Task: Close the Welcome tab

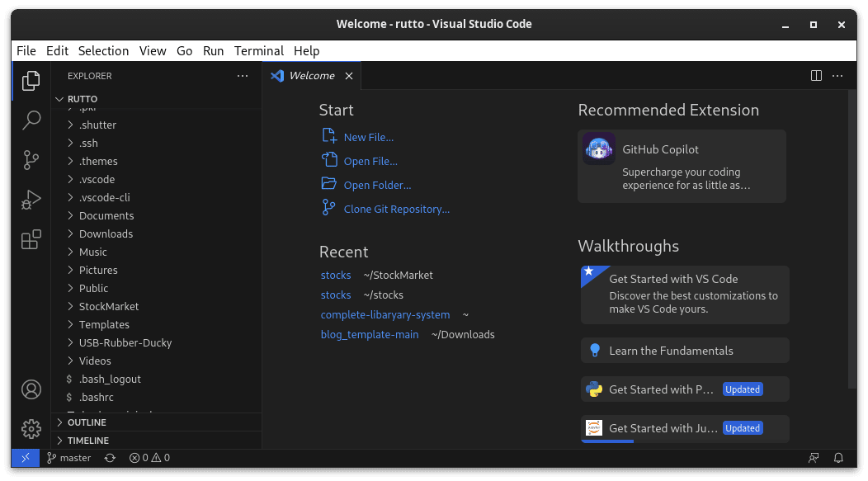Action: 349,76
